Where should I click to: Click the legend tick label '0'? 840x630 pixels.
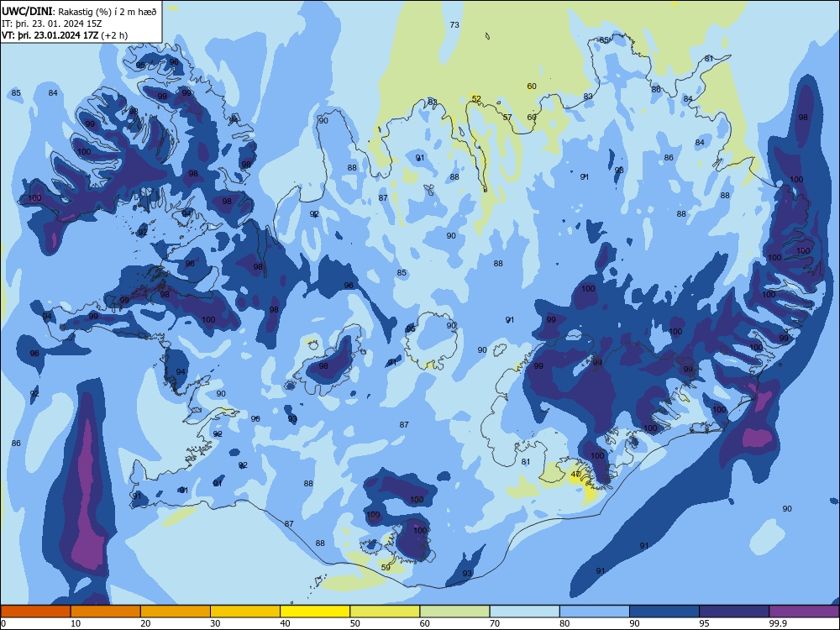3,623
